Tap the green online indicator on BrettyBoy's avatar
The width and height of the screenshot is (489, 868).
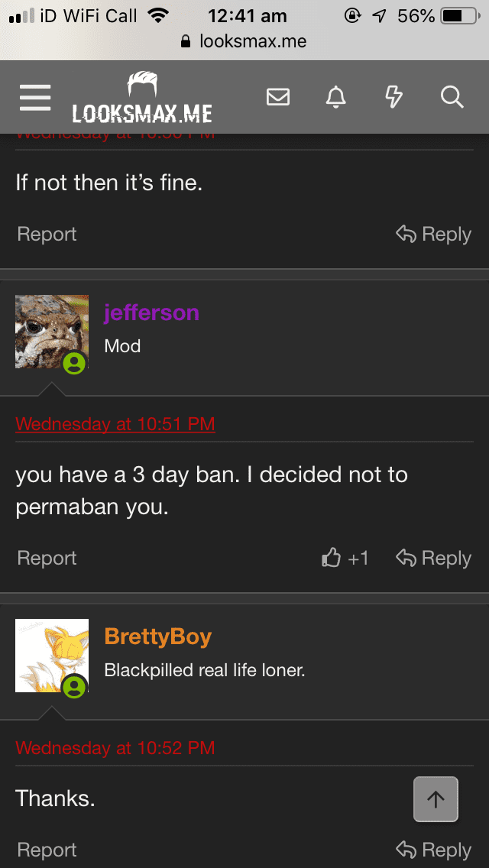74,688
